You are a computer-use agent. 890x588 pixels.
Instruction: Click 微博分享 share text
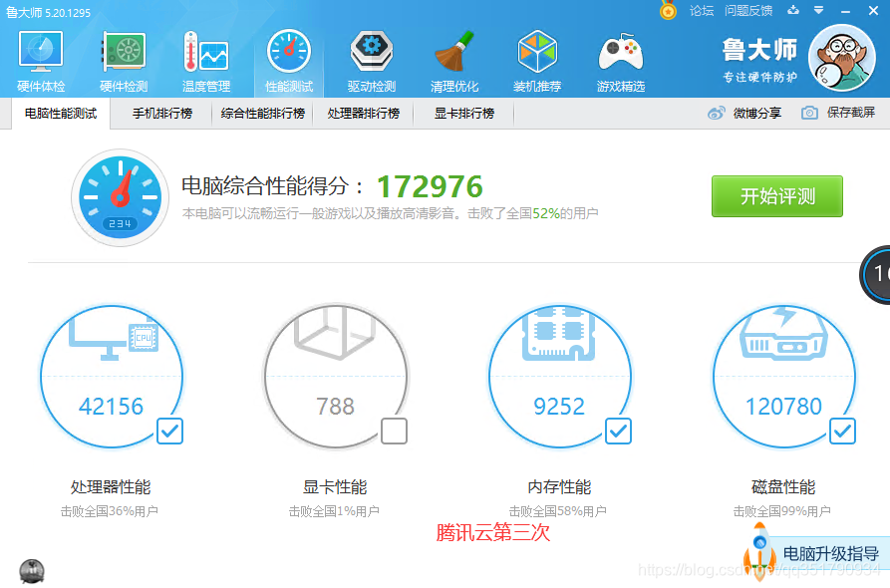(757, 113)
